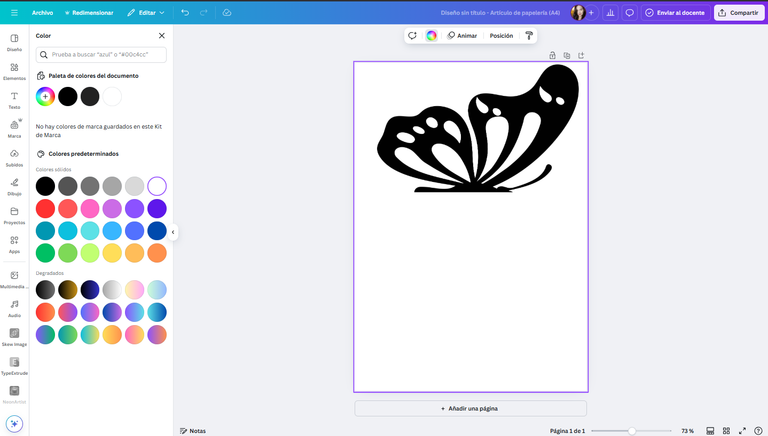Open the Archivo menu
The height and width of the screenshot is (436, 768).
coord(43,13)
